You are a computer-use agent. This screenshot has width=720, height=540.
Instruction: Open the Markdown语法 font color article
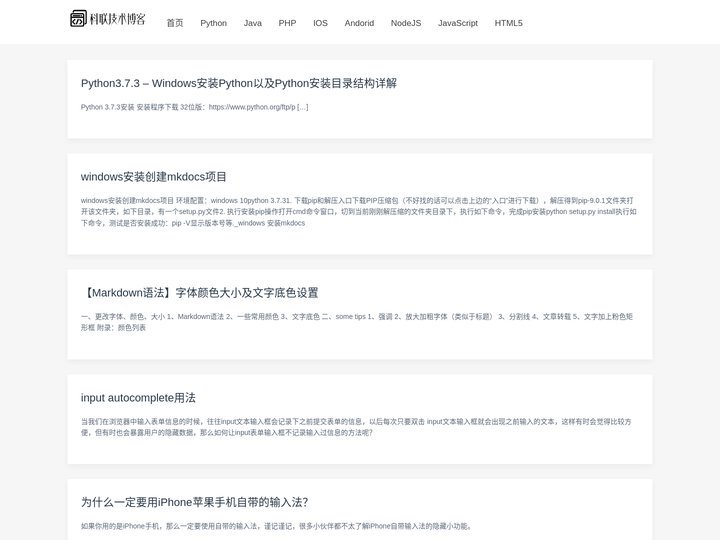[x=200, y=293]
